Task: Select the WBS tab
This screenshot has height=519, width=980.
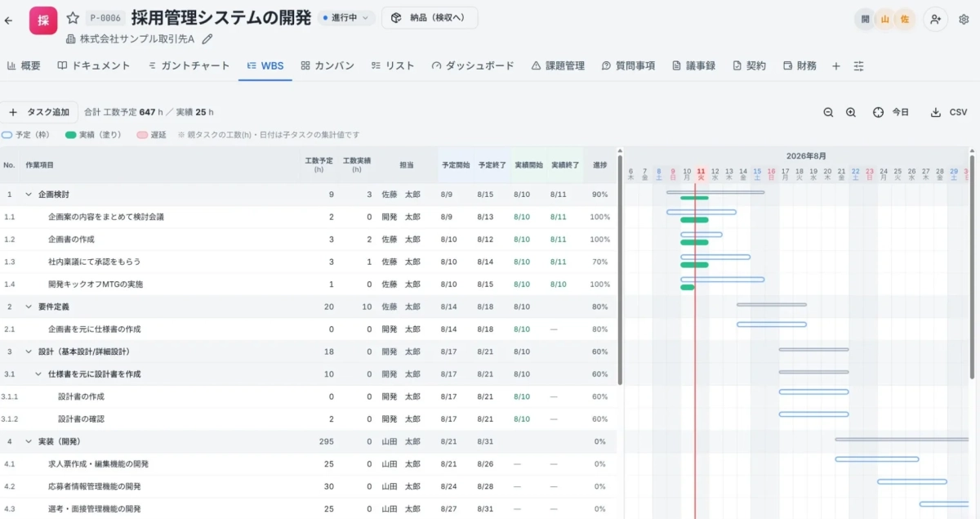Action: [x=265, y=66]
